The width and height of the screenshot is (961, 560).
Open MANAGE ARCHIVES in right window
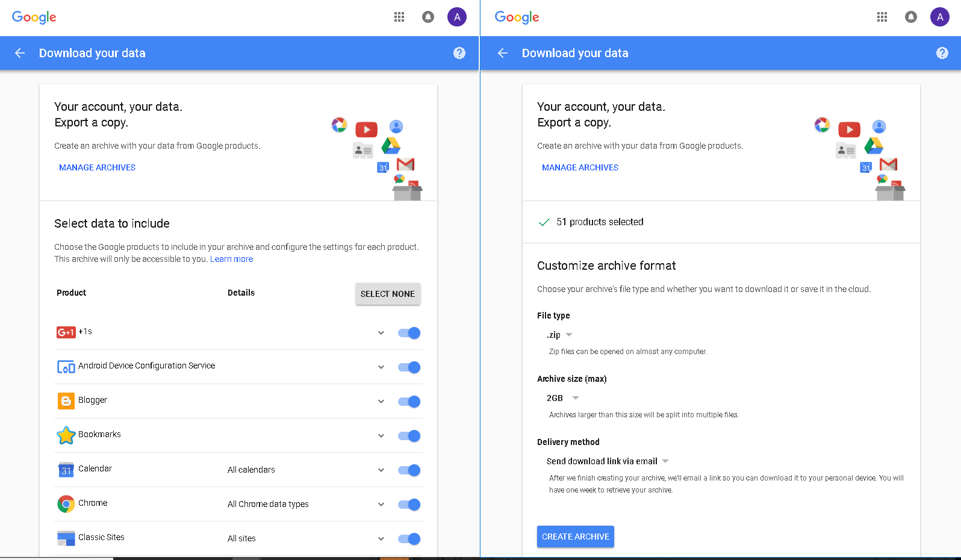pos(580,167)
